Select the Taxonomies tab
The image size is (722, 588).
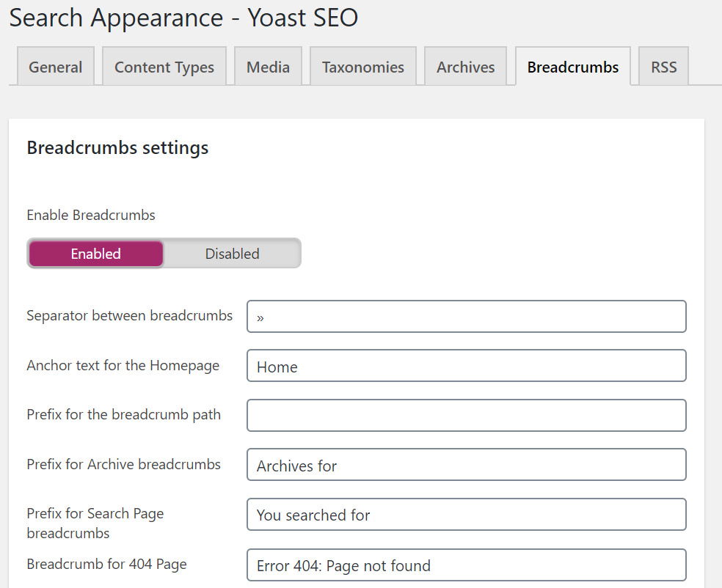(x=363, y=67)
